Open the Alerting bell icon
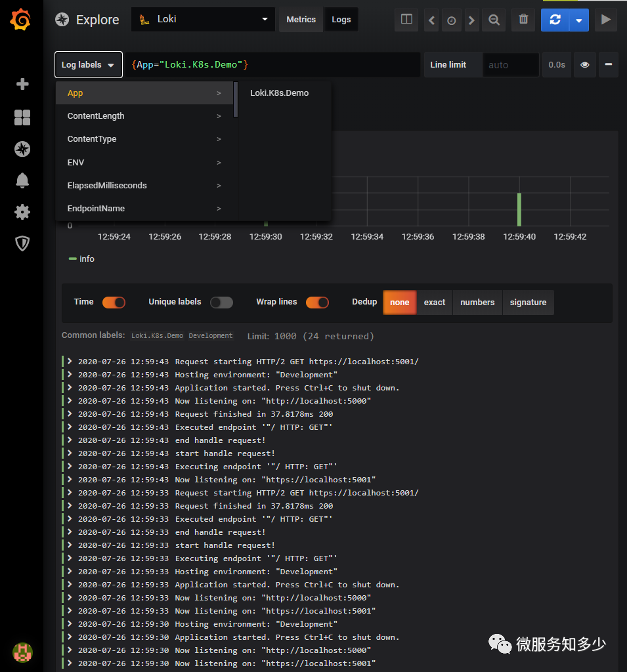Viewport: 627px width, 672px height. 22,180
